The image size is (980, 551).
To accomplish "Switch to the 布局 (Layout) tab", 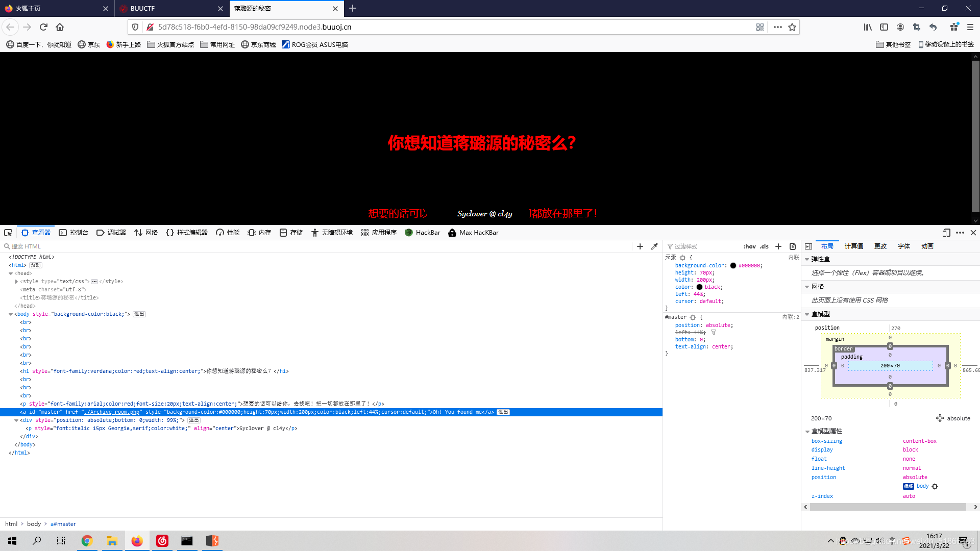I will 827,245.
